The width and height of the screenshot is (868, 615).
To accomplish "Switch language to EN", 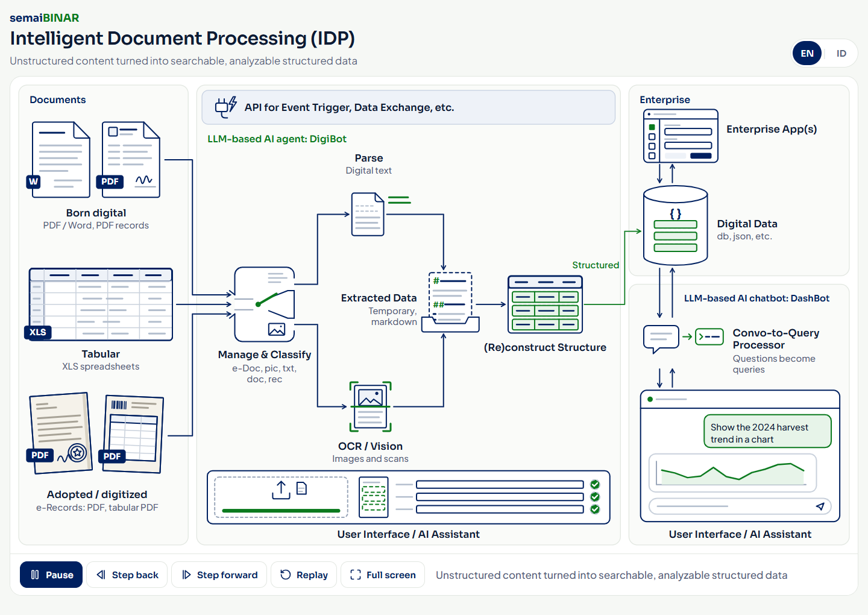I will point(807,53).
